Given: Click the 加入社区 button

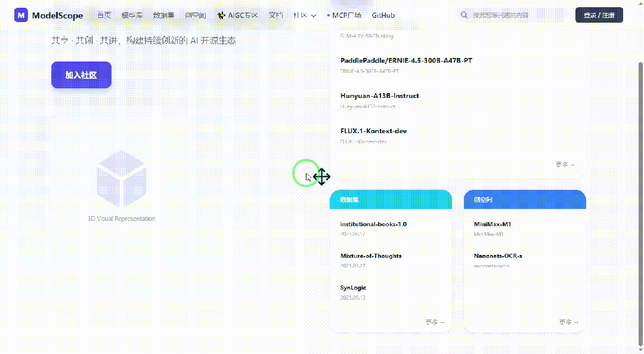Looking at the screenshot, I should pos(81,75).
